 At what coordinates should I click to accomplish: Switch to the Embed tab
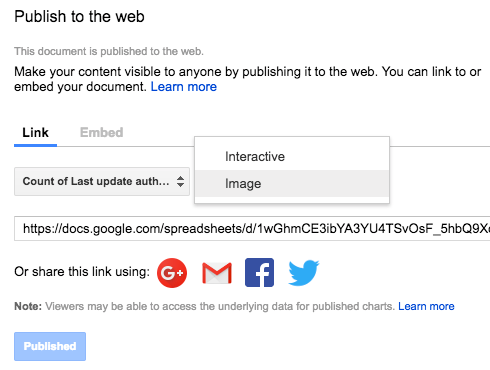point(101,133)
